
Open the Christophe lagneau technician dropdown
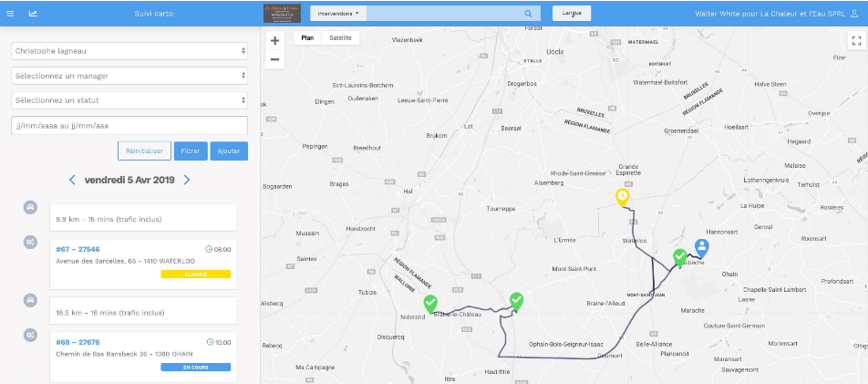129,51
